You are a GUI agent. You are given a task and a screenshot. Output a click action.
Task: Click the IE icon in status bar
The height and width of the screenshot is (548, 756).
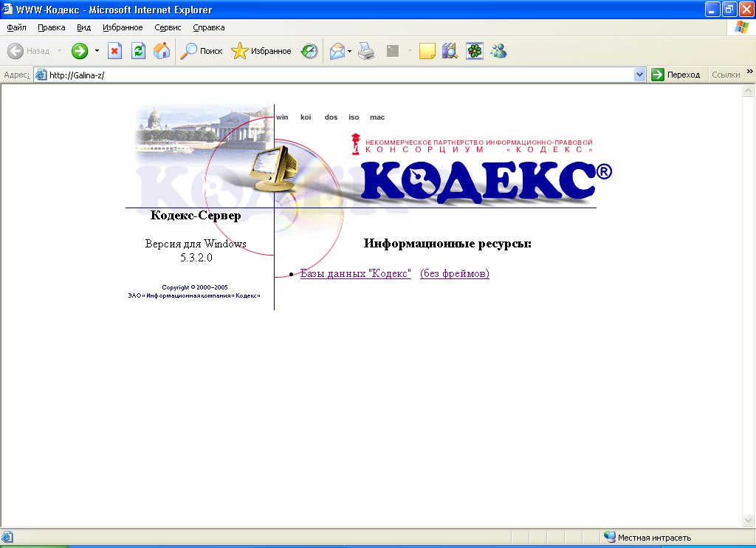pyautogui.click(x=7, y=537)
